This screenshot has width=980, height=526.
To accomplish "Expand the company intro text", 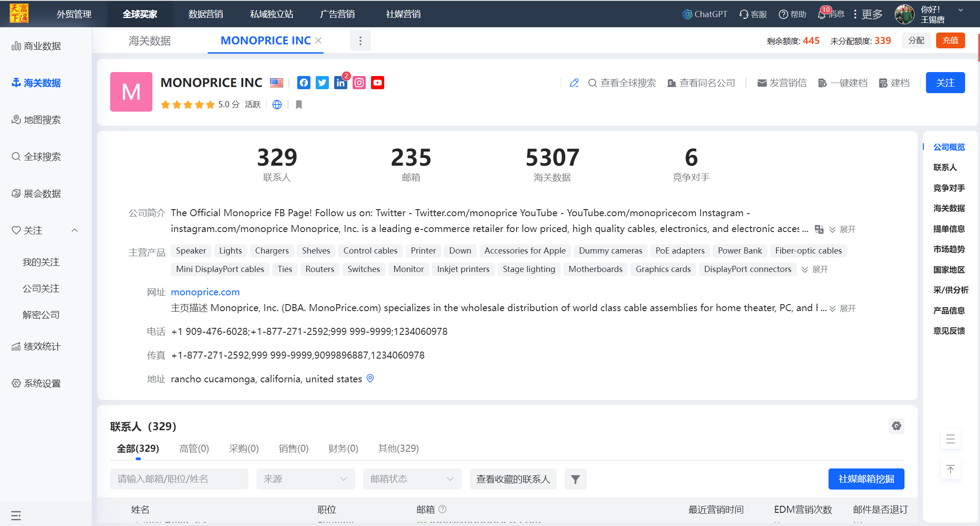I will 843,229.
